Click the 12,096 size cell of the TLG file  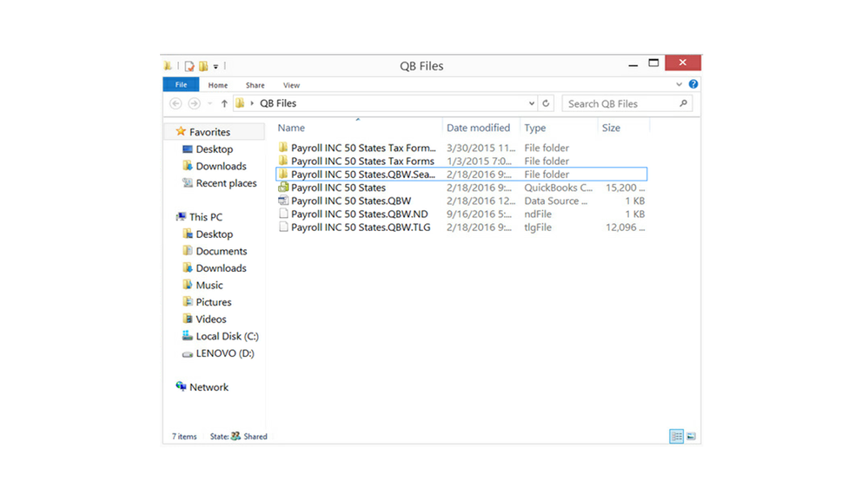click(x=625, y=228)
